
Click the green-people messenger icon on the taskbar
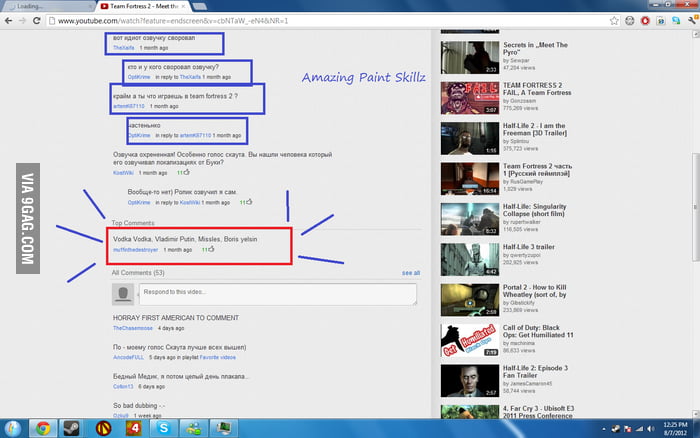point(194,429)
